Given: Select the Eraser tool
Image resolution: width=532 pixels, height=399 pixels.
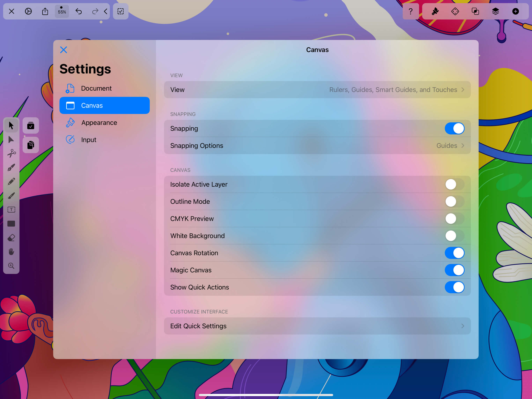Looking at the screenshot, I should click(x=11, y=238).
